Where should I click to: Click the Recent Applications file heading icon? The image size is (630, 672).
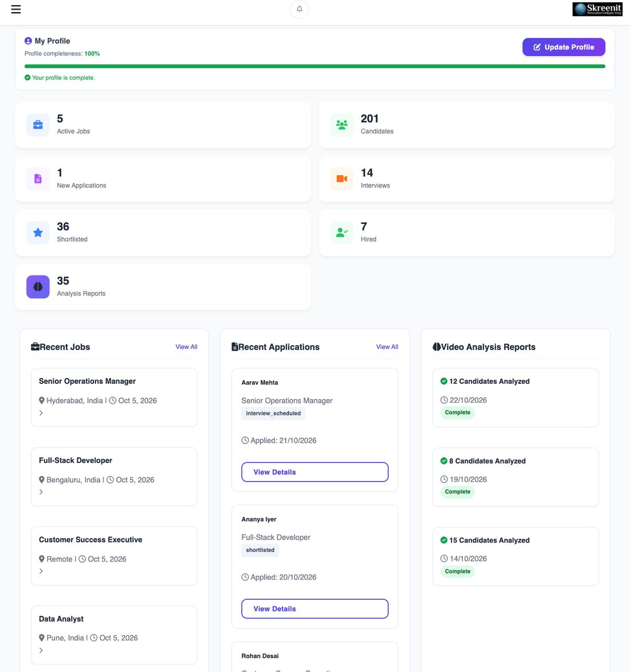pyautogui.click(x=234, y=347)
